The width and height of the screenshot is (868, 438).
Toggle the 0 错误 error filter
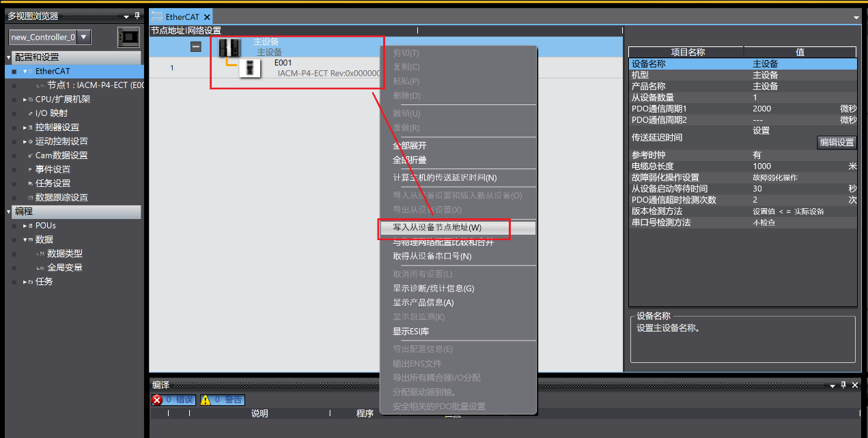pos(173,400)
